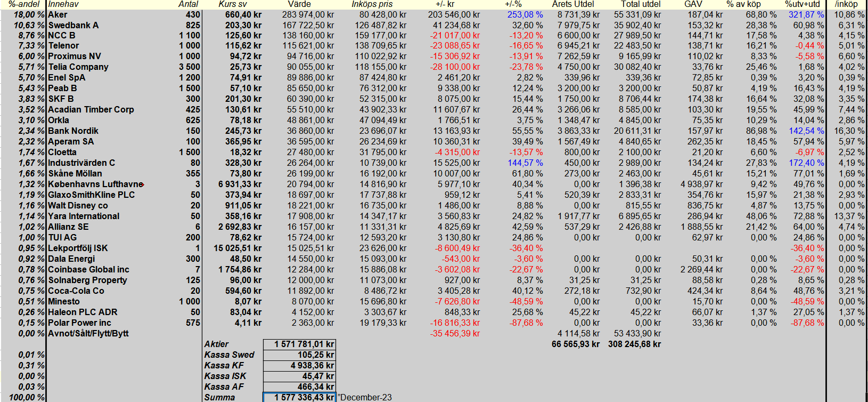Click the Summa total 1 577 336,43 kr cell

coord(299,398)
